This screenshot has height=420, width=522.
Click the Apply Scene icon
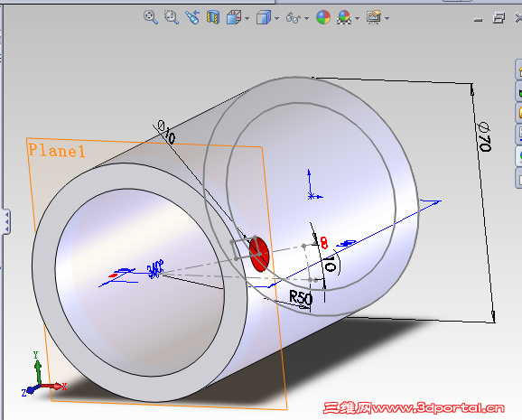(x=344, y=17)
